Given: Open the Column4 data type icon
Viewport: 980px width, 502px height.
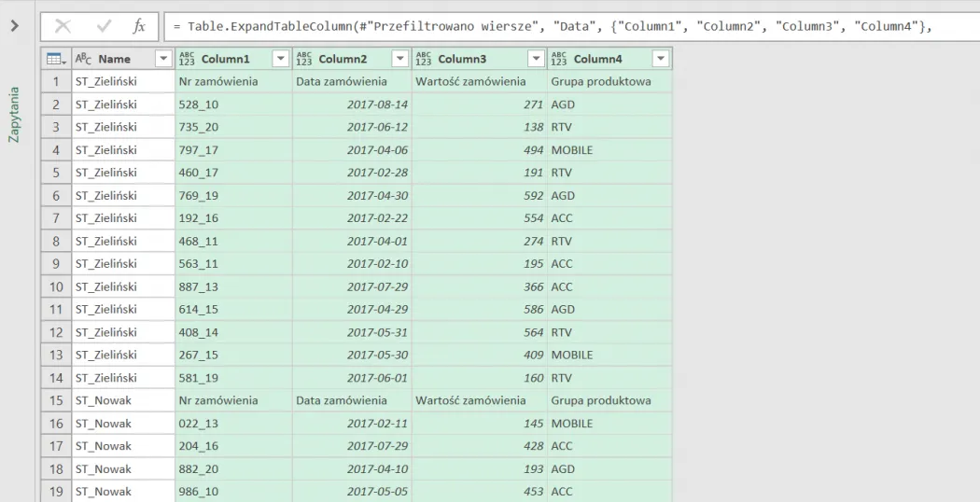Looking at the screenshot, I should click(560, 60).
